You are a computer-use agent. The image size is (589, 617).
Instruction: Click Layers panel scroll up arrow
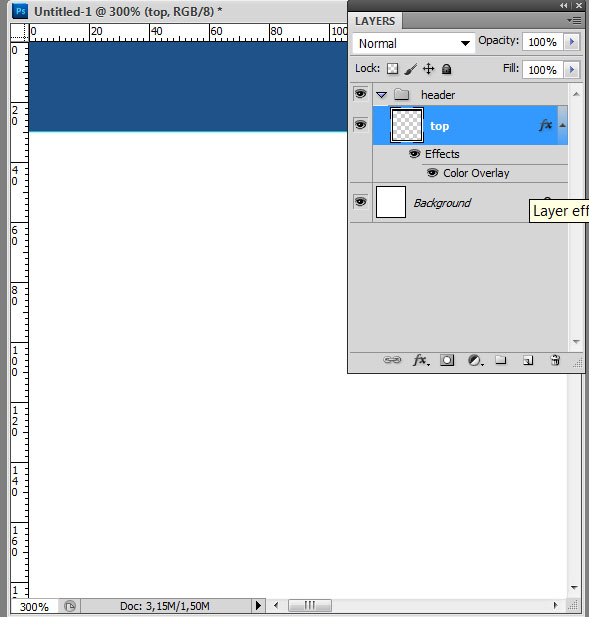[576, 94]
